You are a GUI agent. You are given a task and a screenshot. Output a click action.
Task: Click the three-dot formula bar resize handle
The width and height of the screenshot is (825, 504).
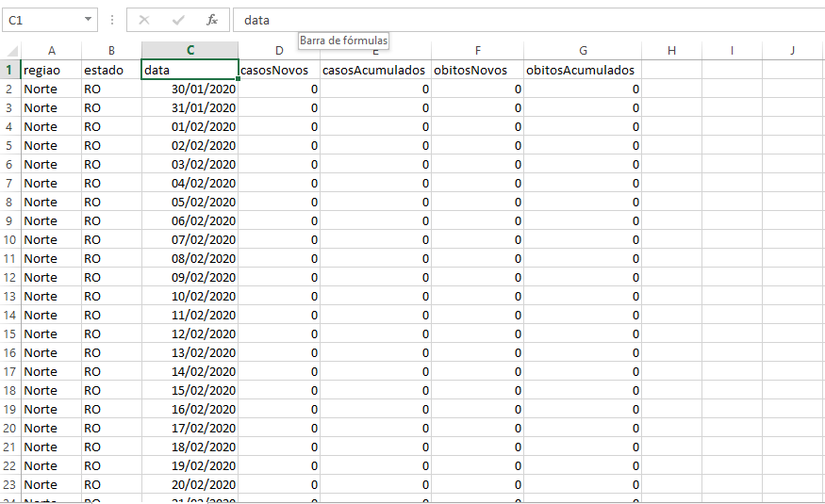click(112, 20)
